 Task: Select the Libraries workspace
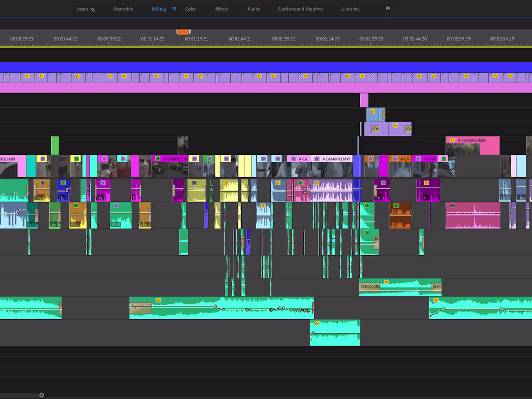(350, 8)
